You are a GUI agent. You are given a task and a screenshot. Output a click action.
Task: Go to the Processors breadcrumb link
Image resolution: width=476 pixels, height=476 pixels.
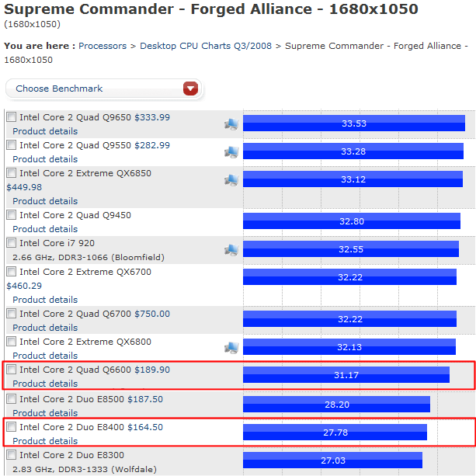click(102, 46)
